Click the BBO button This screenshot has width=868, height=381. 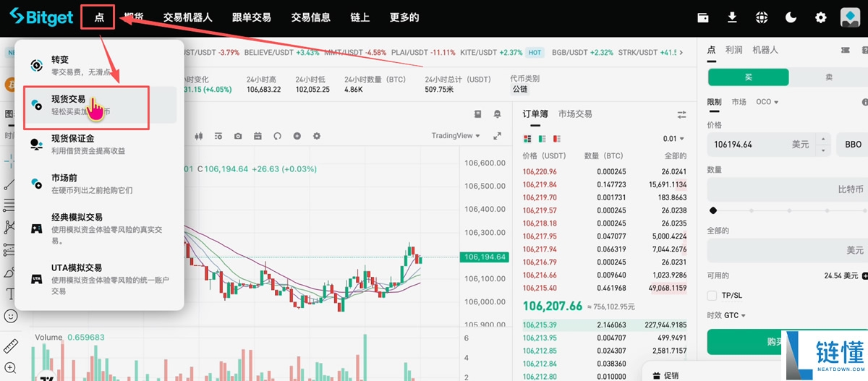point(852,145)
